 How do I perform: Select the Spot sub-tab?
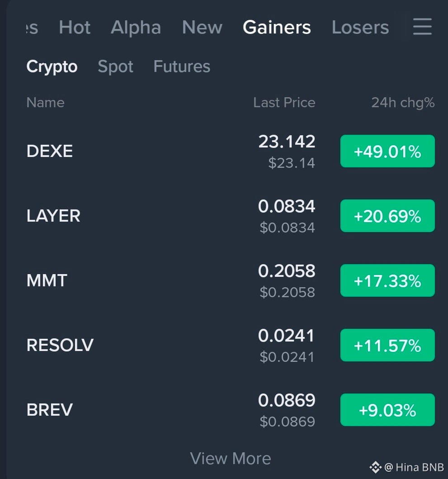click(115, 66)
